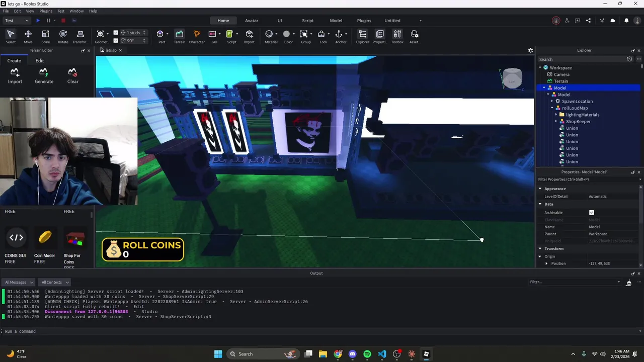Expand the Position property row

546,263
